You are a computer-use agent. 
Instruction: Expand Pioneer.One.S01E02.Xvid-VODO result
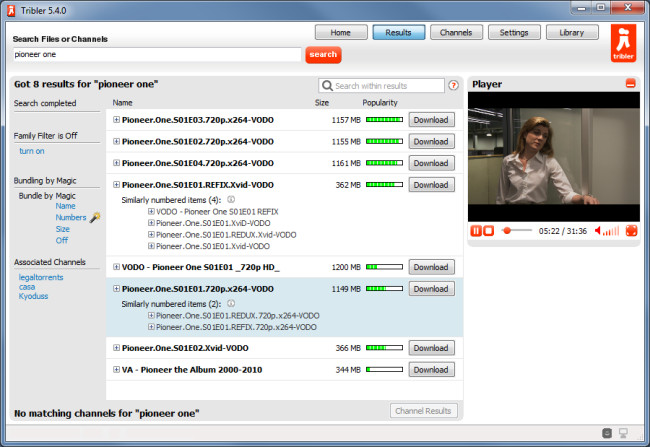[116, 348]
